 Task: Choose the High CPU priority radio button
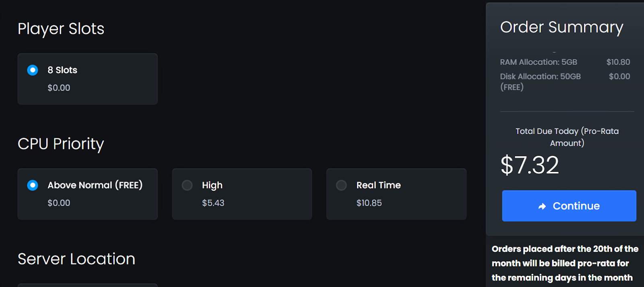click(187, 185)
